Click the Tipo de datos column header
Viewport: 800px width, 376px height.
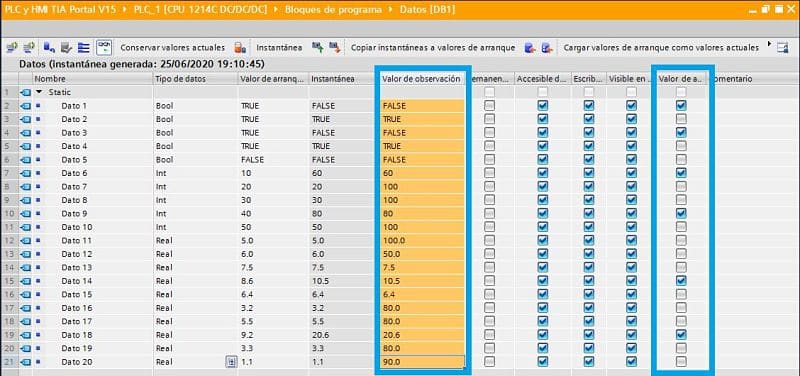pos(195,79)
